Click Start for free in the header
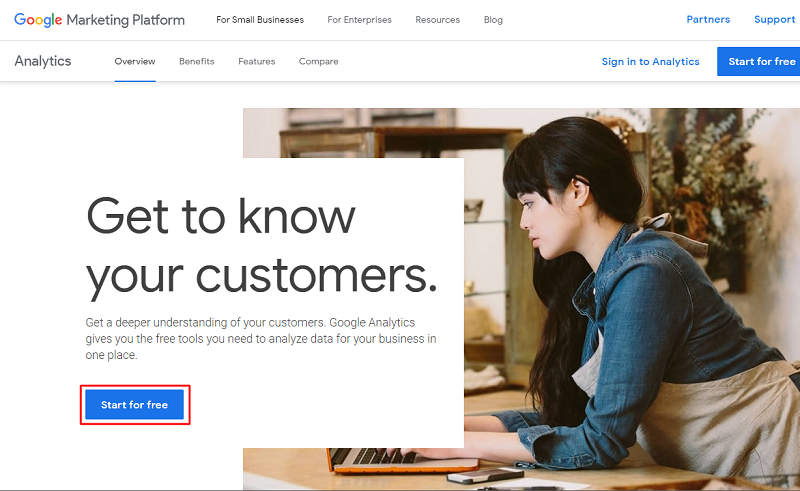The image size is (800, 491). pyautogui.click(x=759, y=61)
